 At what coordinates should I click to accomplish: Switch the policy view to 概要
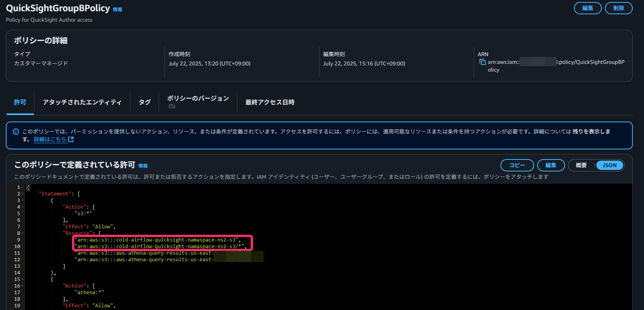tap(581, 165)
